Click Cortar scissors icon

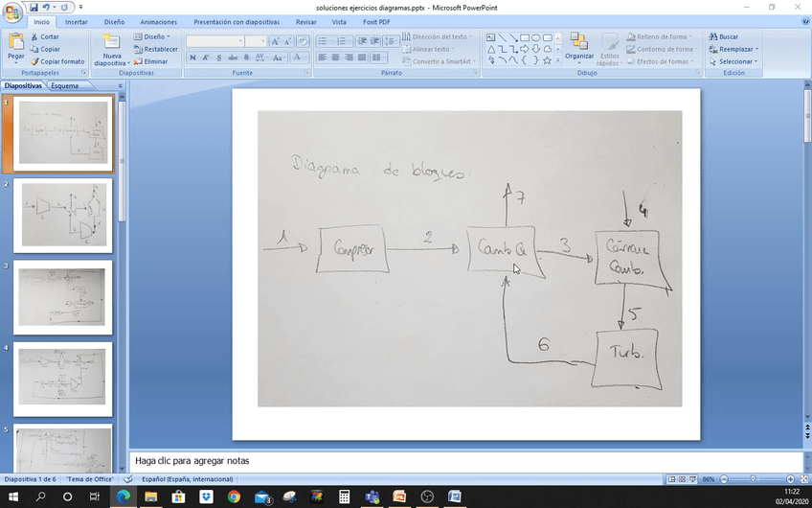tap(34, 36)
